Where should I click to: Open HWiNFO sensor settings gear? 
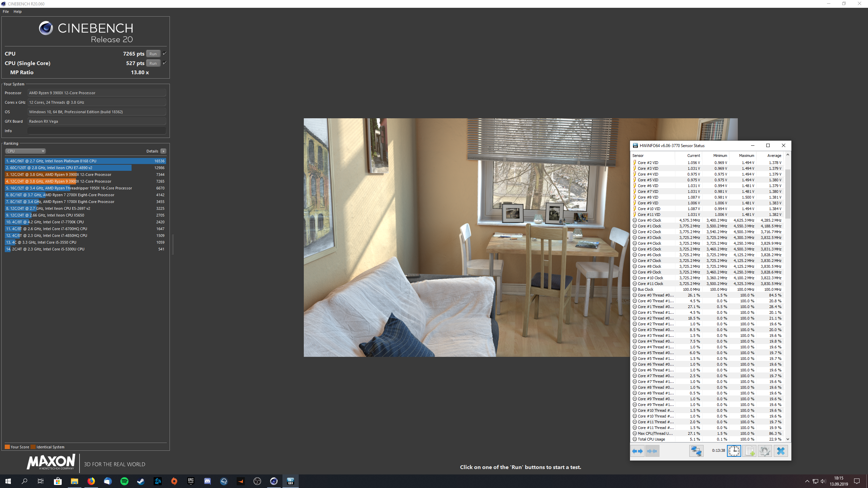(x=765, y=451)
